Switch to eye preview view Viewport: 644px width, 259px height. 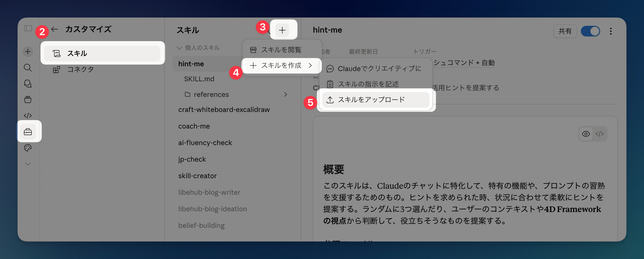coord(586,134)
